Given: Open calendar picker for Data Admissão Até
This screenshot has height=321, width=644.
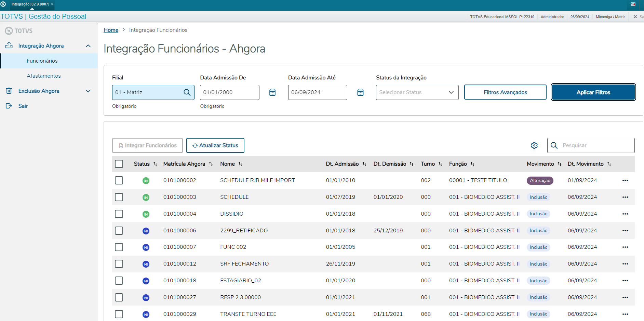Looking at the screenshot, I should pos(360,92).
